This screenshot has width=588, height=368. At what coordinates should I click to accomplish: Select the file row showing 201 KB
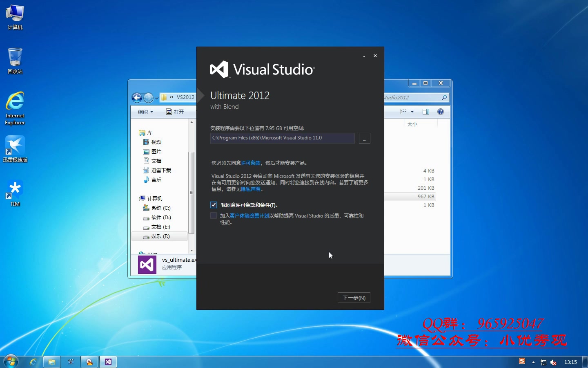click(410, 188)
